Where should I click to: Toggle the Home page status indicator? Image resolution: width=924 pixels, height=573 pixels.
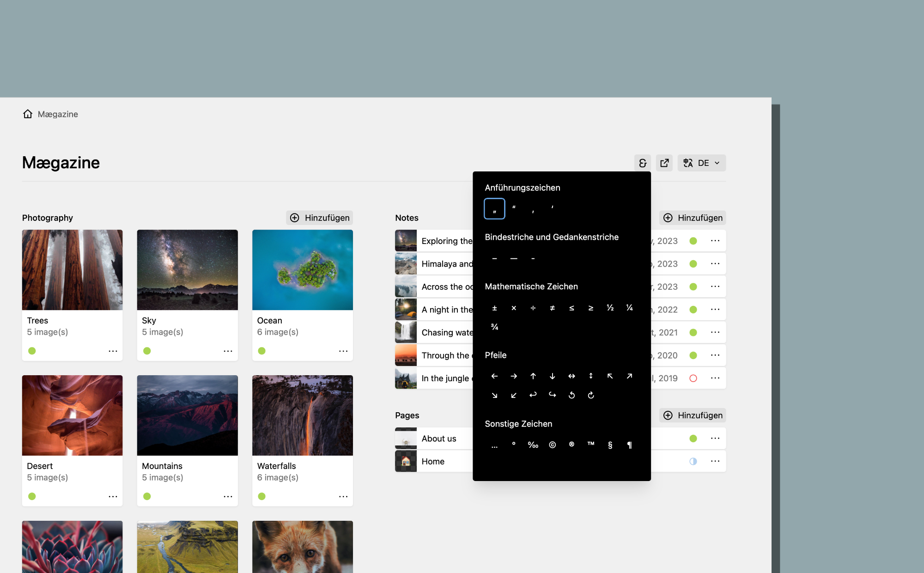click(x=693, y=461)
